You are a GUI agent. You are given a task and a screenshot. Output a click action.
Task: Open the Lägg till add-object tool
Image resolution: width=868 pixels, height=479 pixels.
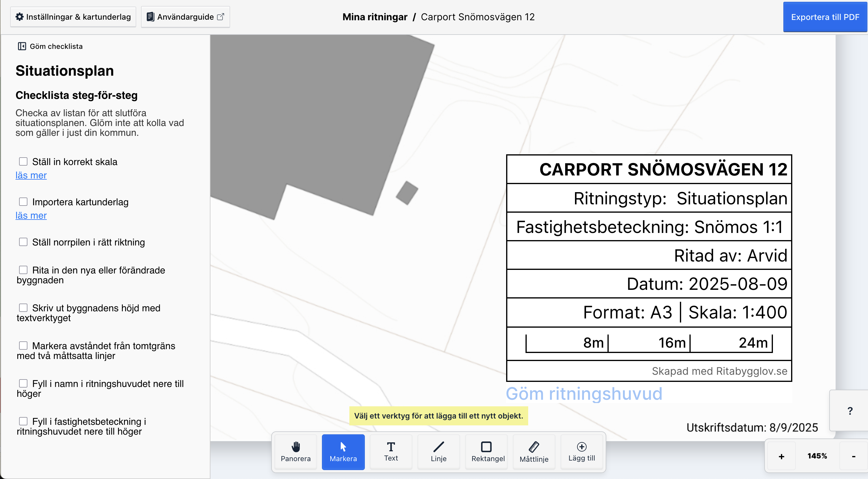[x=582, y=452]
